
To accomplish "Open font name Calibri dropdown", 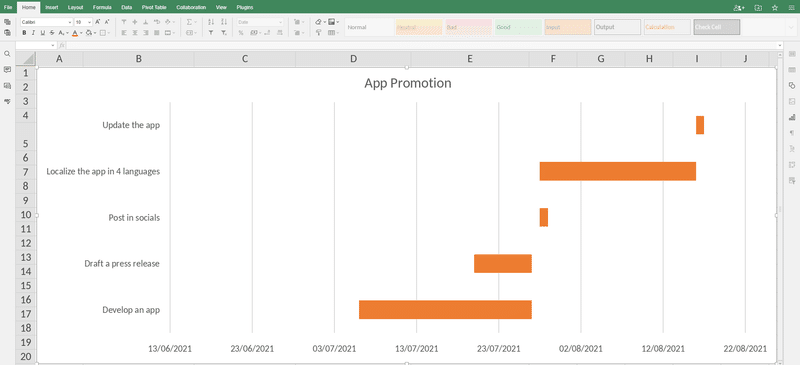I will pyautogui.click(x=70, y=22).
